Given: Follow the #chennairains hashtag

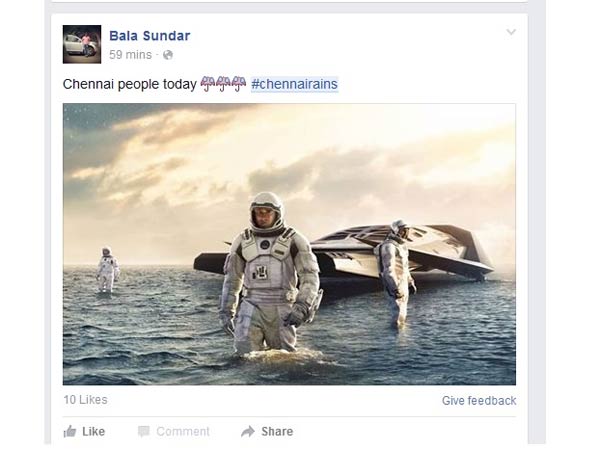Looking at the screenshot, I should click(x=294, y=84).
